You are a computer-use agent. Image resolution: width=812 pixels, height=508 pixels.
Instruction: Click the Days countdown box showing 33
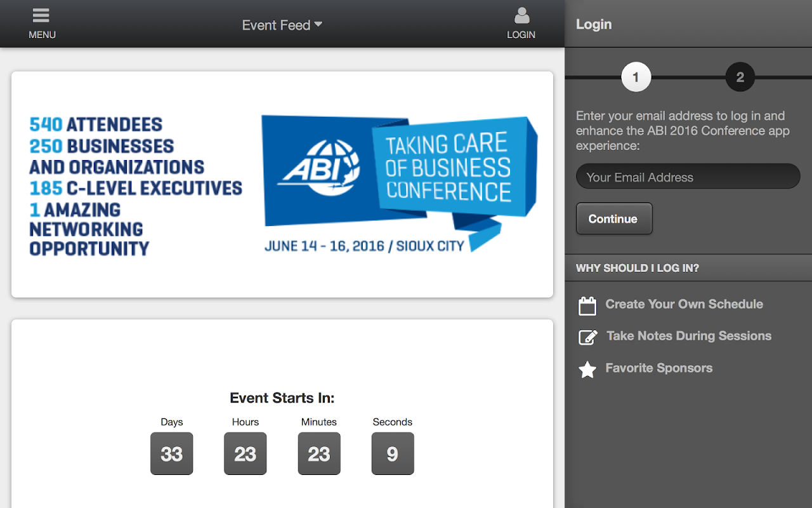171,453
